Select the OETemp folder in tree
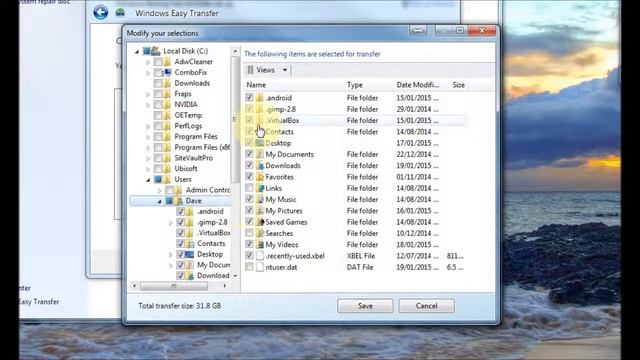640x360 pixels. (188, 115)
